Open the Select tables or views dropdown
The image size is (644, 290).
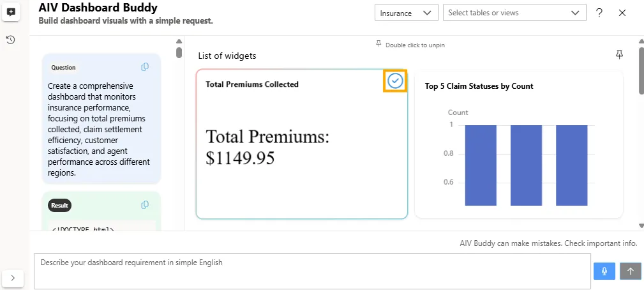514,13
